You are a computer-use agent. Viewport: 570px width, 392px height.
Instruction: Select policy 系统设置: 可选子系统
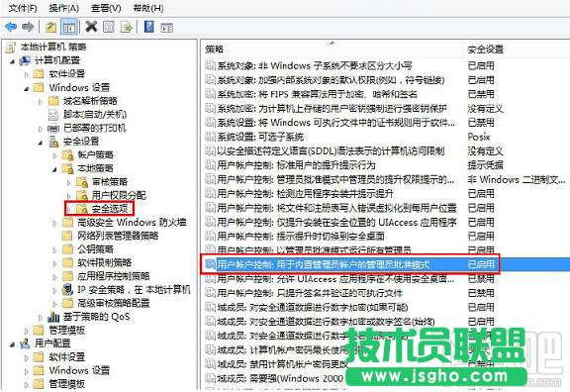point(260,137)
